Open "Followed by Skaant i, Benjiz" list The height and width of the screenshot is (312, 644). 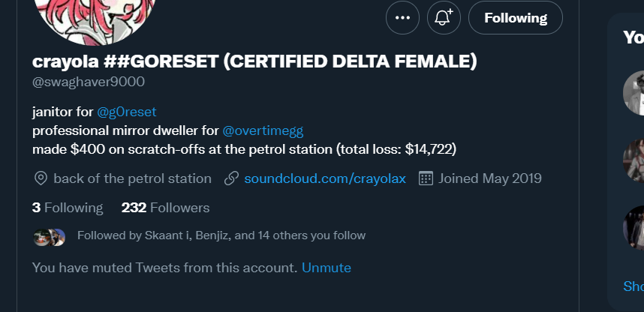point(221,235)
